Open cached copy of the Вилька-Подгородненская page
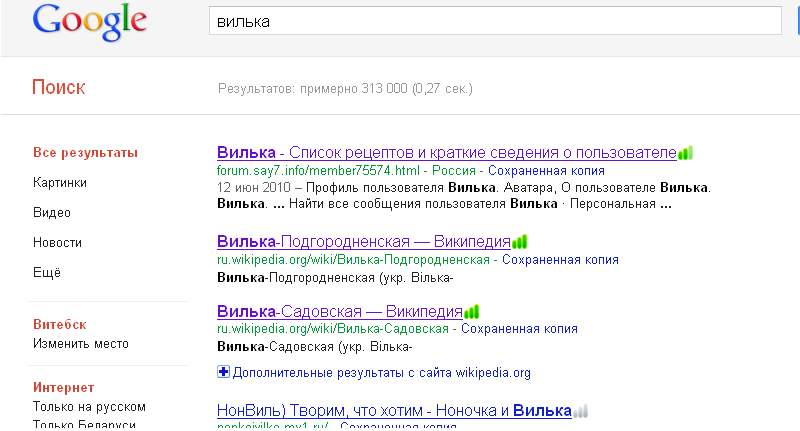This screenshot has width=800, height=431. pyautogui.click(x=560, y=260)
